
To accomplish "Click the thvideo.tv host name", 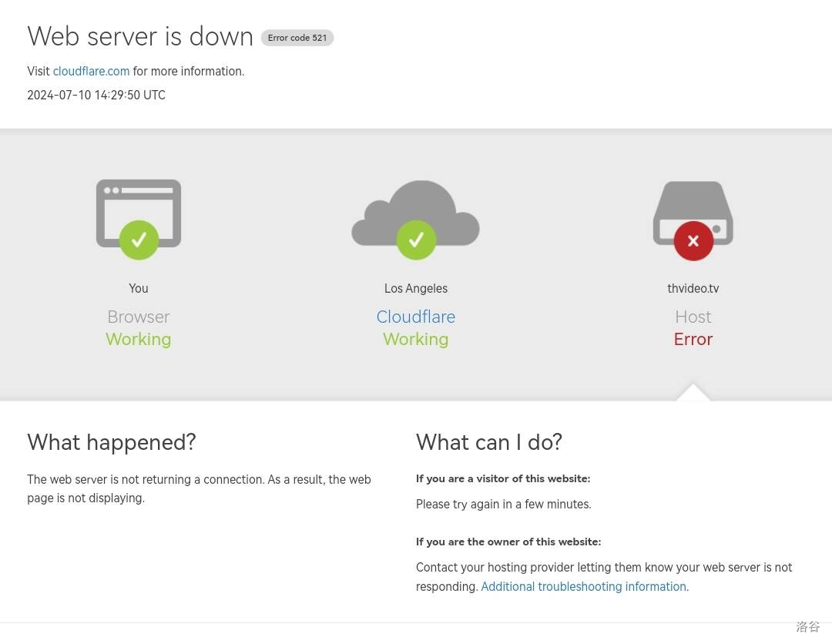I will tap(693, 289).
